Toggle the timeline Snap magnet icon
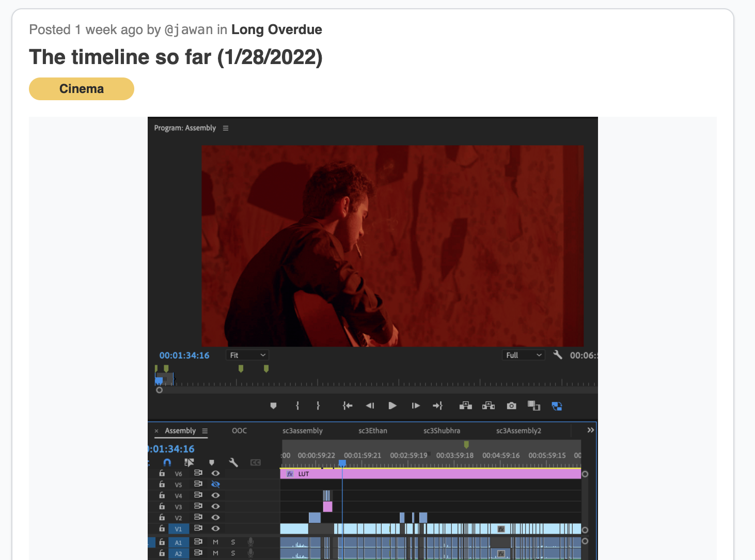The width and height of the screenshot is (755, 560). (x=167, y=462)
